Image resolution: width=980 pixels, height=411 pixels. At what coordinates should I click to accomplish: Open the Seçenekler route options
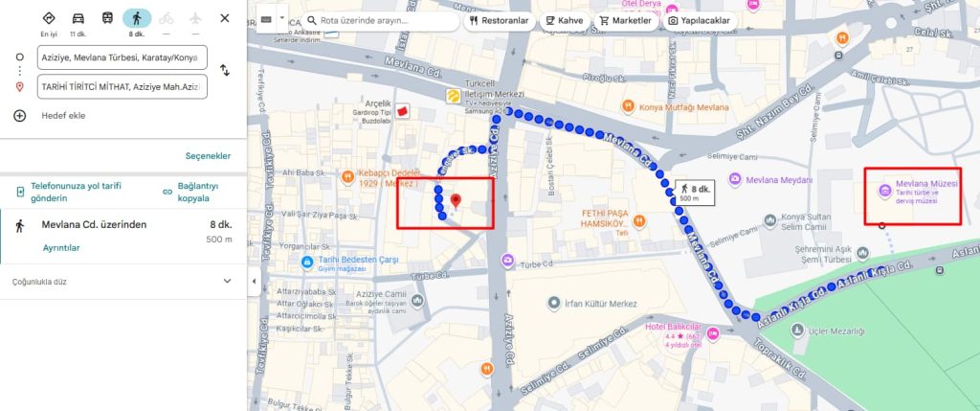pyautogui.click(x=208, y=156)
